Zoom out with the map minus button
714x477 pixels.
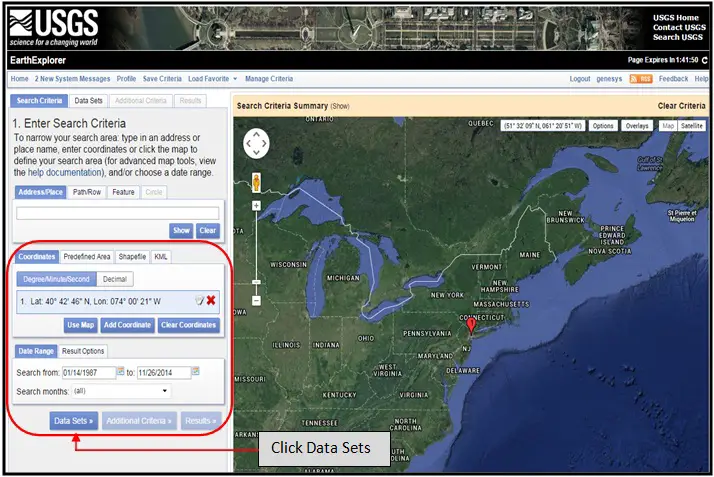click(x=256, y=301)
